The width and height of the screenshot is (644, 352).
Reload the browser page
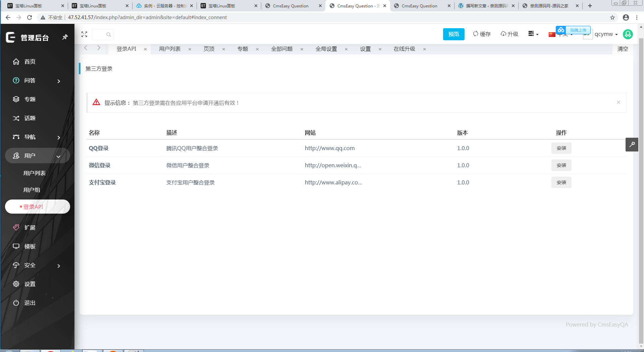click(x=30, y=17)
